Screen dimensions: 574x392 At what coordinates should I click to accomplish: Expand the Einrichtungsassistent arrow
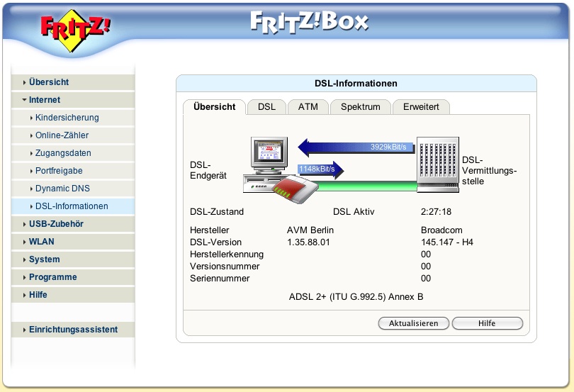[25, 330]
